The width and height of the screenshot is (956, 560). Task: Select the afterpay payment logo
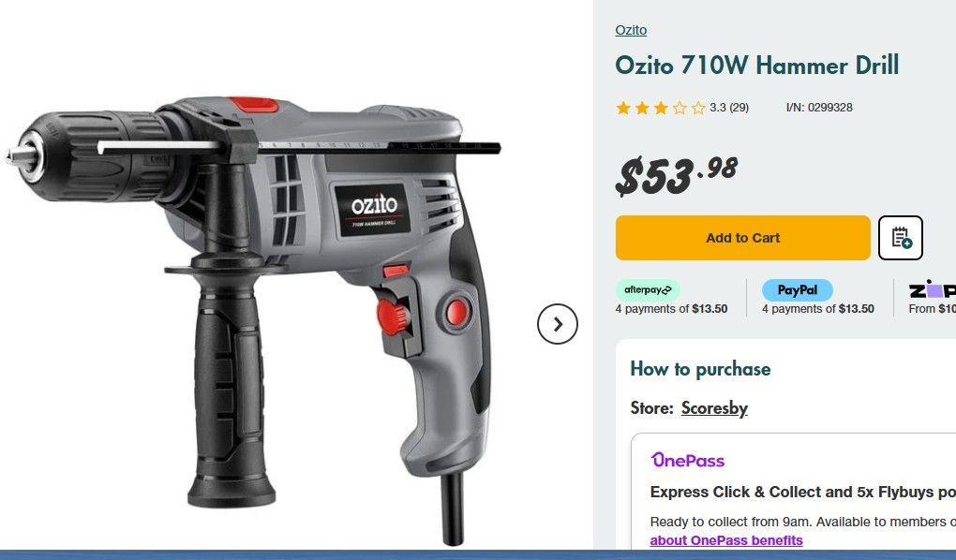tap(648, 290)
